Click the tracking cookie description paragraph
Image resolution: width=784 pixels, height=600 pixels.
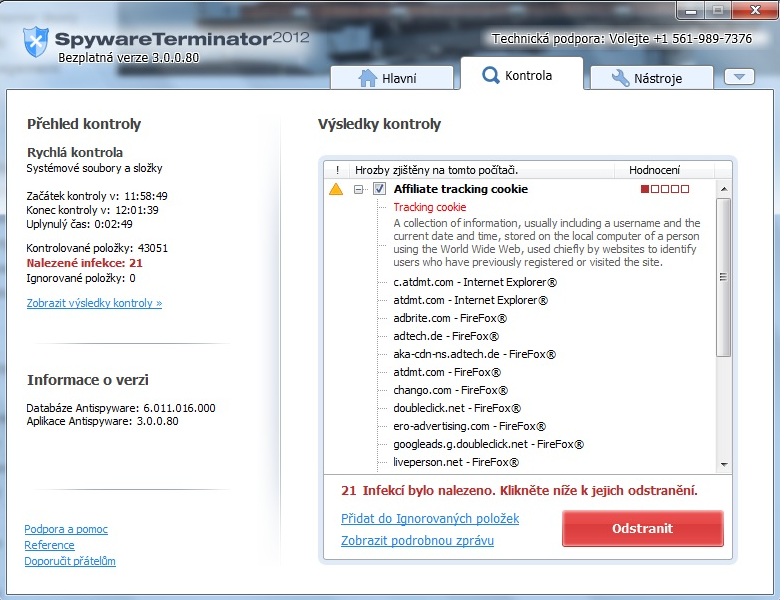pos(546,242)
